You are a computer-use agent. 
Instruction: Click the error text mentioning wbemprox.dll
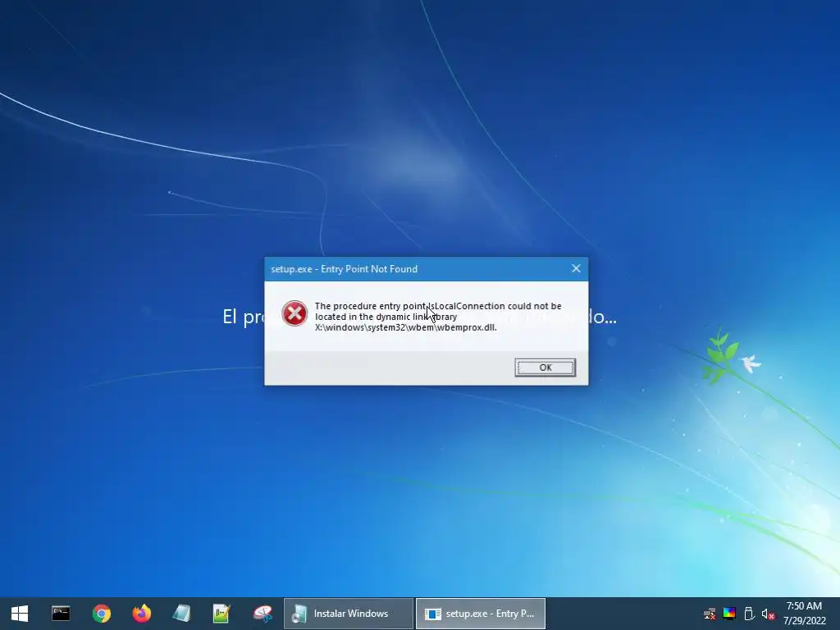click(438, 317)
